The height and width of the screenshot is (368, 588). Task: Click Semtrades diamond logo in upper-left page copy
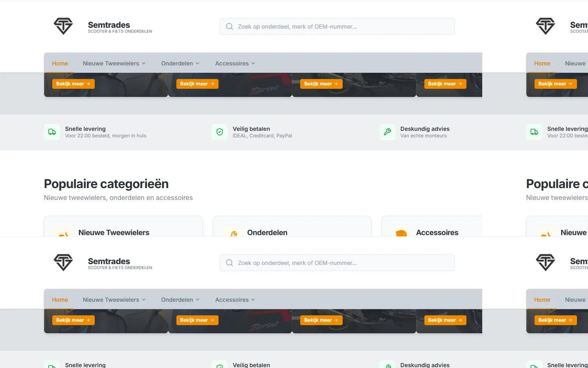[63, 26]
